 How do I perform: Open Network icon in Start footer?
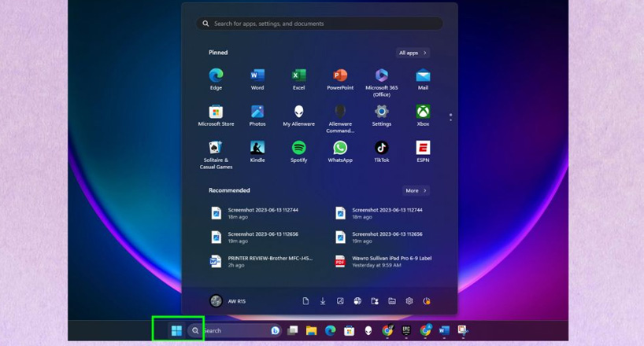pos(357,301)
